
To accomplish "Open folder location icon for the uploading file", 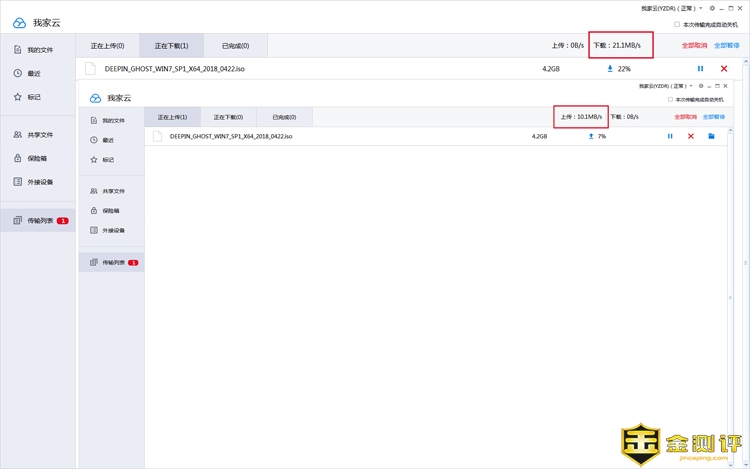I will 711,136.
